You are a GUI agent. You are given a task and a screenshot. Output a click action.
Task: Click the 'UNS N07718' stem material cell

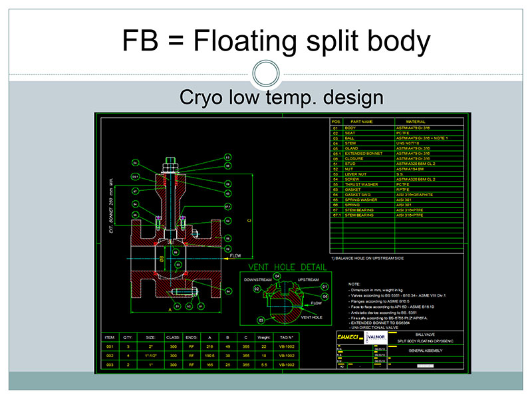tap(408, 143)
